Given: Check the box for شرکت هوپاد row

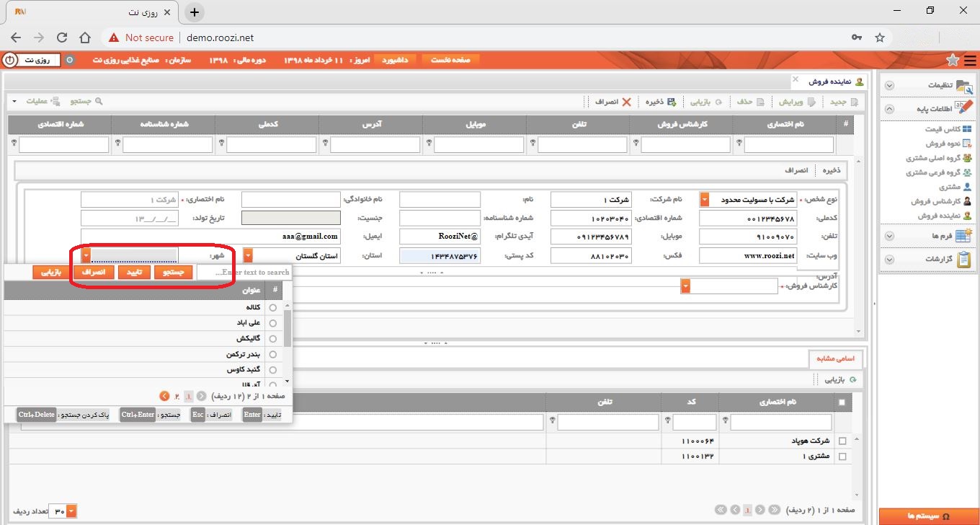Looking at the screenshot, I should tap(842, 441).
